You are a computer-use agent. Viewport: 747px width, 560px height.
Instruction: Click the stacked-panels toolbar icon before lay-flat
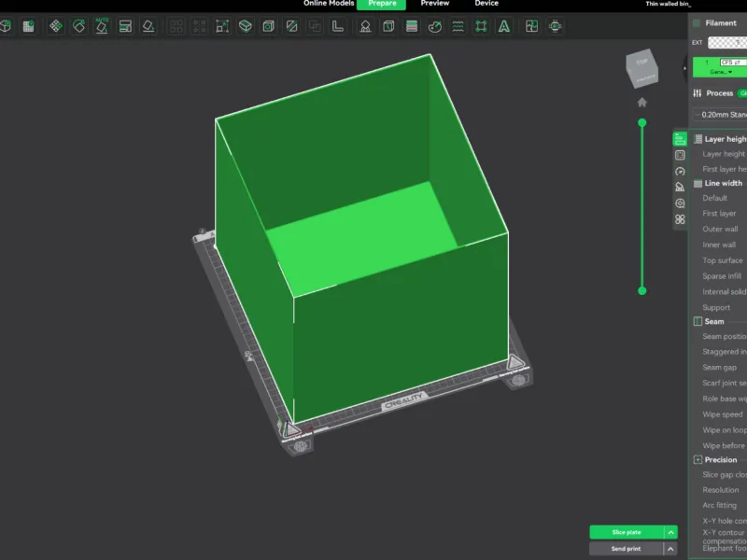[x=125, y=26]
